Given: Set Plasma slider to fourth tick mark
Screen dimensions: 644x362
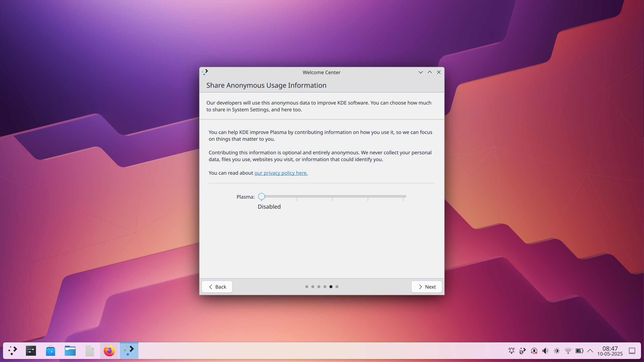Looking at the screenshot, I should tap(368, 196).
